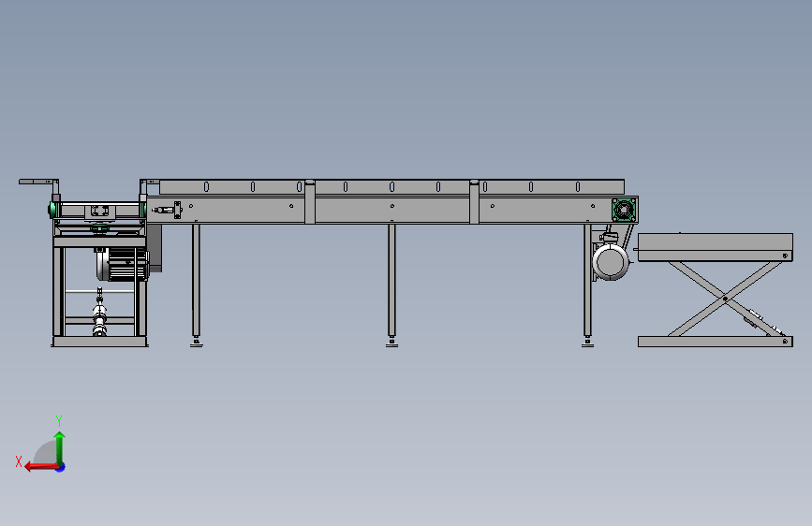The height and width of the screenshot is (526, 812).
Task: Select the scissor lift table top platform
Action: [716, 247]
